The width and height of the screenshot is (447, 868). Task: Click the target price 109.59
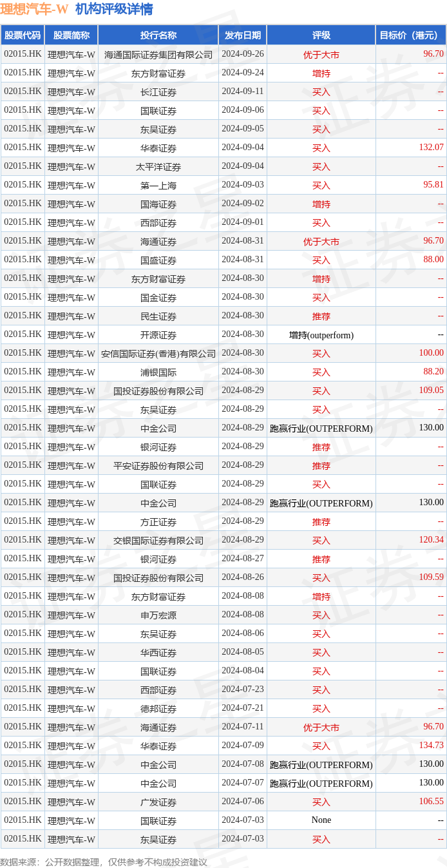(x=432, y=577)
